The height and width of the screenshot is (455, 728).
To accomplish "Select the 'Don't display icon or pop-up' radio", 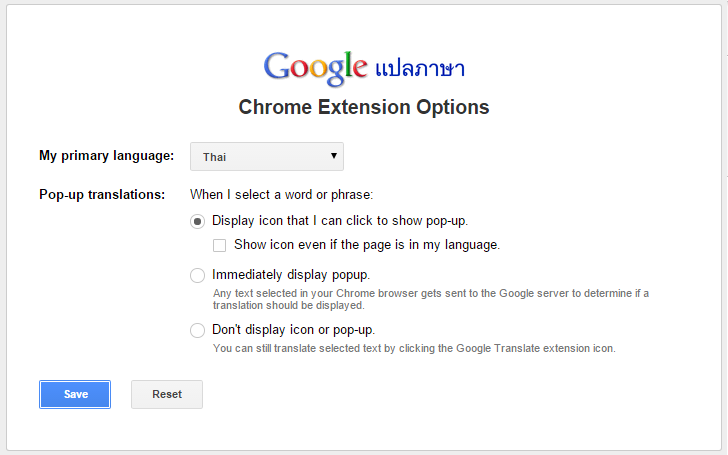I will pyautogui.click(x=198, y=330).
